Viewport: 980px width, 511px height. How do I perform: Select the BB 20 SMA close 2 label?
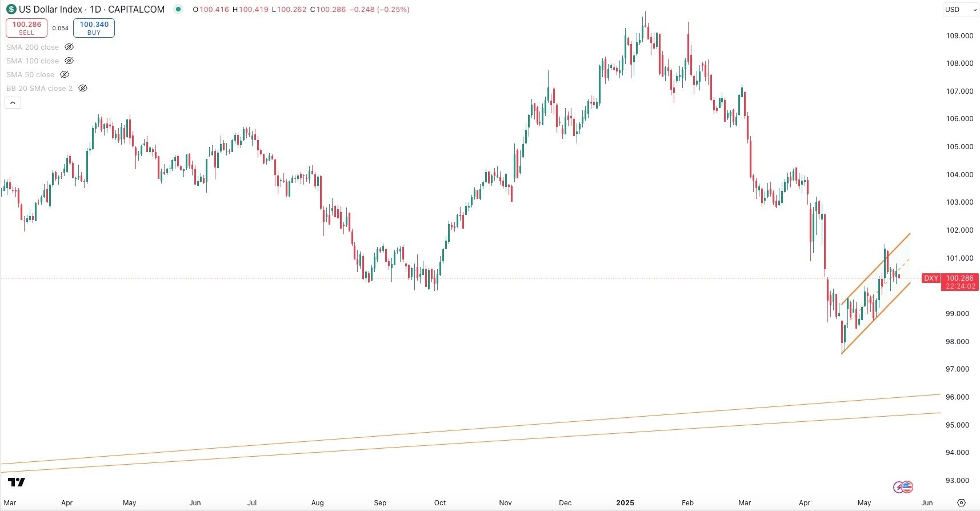(x=39, y=88)
